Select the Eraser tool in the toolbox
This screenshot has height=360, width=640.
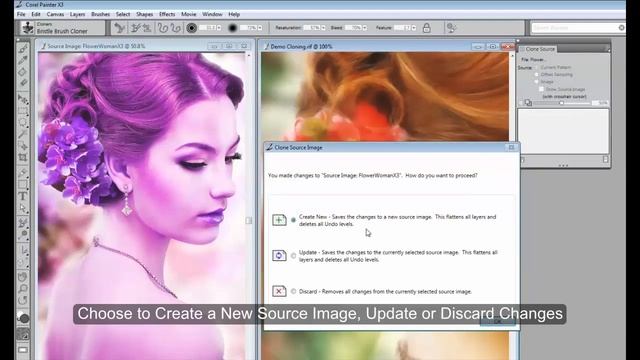point(23,83)
